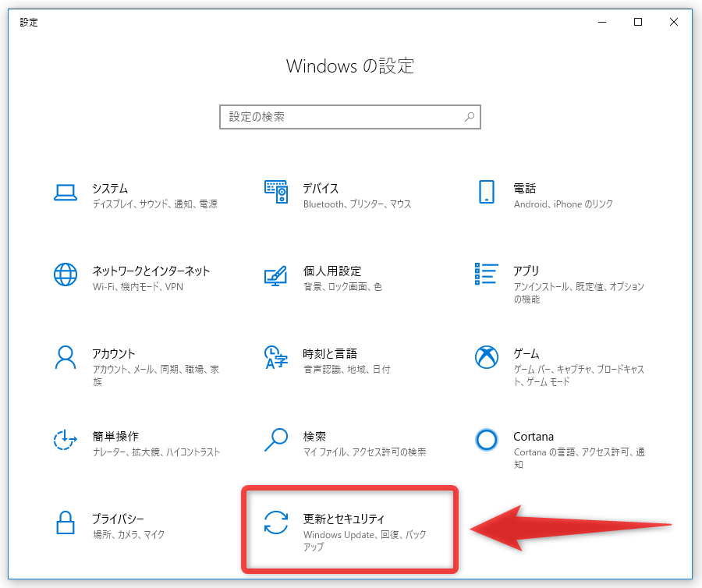702x588 pixels.
Task: Click 'ディスプレイ、サウンド、通知、電源' description
Action: point(155,204)
